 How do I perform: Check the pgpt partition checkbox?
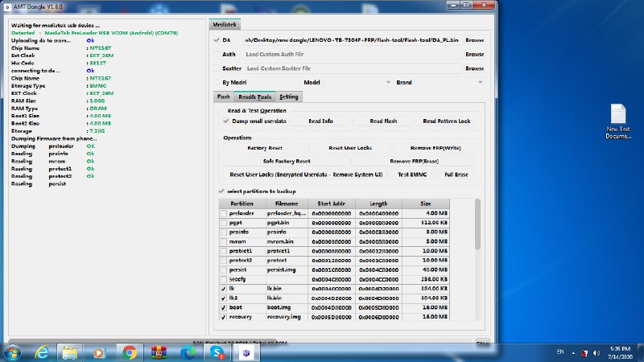click(x=224, y=223)
